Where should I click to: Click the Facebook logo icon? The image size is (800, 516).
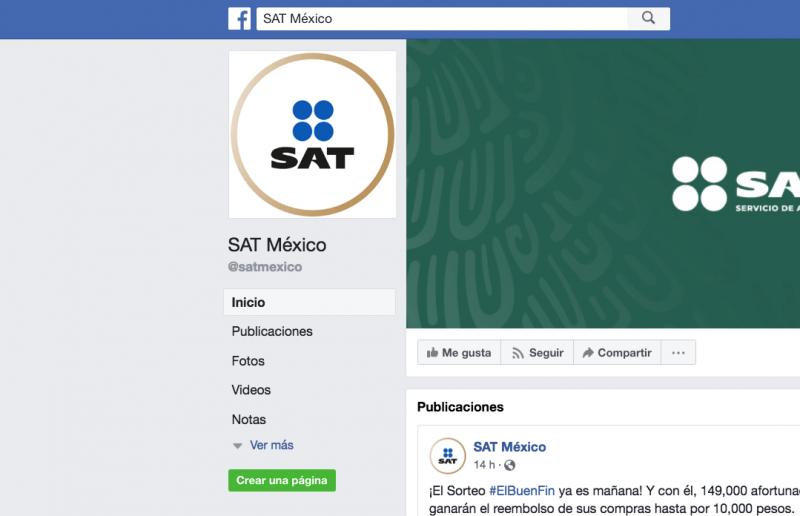[239, 19]
